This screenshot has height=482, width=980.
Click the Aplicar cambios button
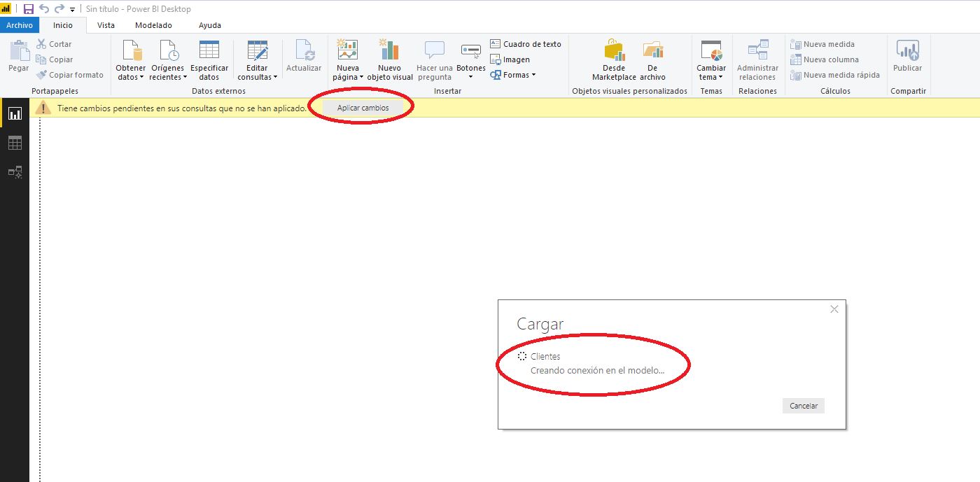coord(363,108)
